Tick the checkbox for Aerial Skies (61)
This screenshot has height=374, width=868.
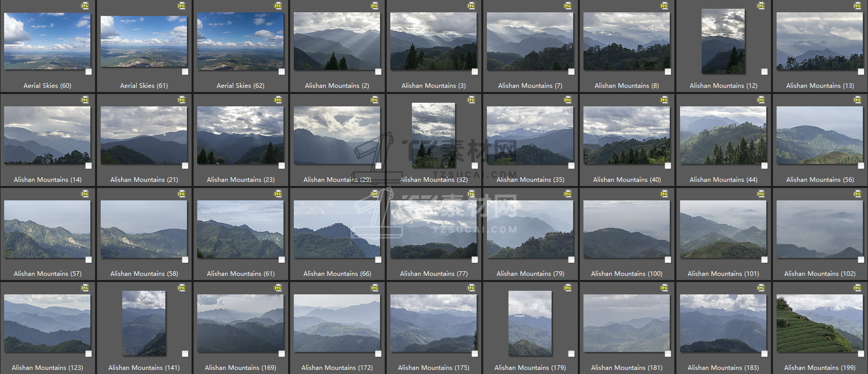coord(185,72)
